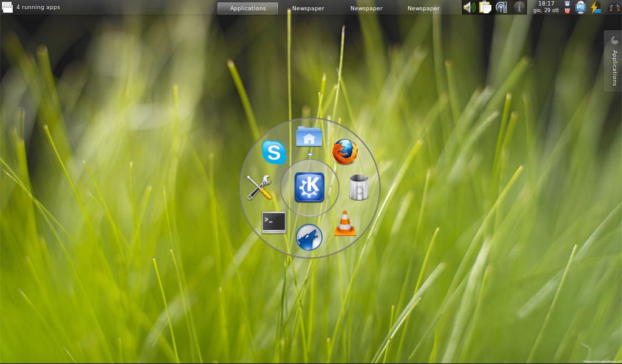
Task: Open the monitor display tray icon
Action: coord(581,7)
